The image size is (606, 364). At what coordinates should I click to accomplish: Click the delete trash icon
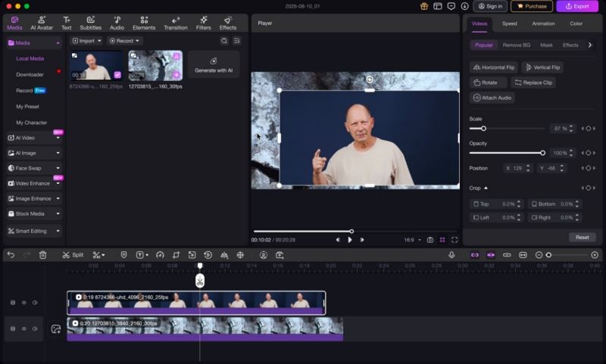[43, 255]
